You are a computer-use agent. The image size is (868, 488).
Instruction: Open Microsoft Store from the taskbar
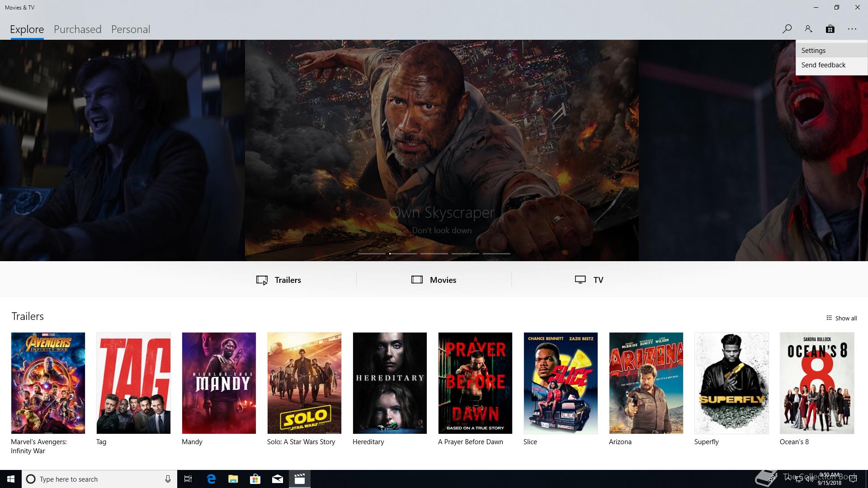coord(255,479)
